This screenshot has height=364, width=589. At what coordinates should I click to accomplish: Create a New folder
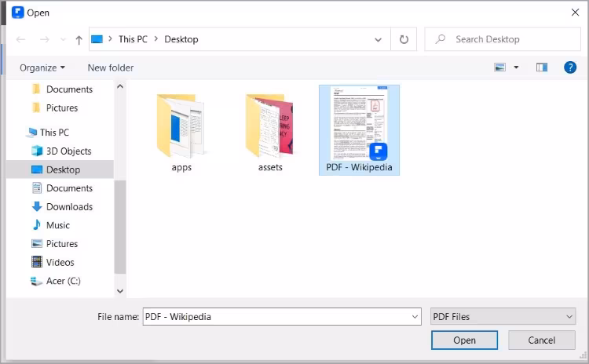pyautogui.click(x=111, y=67)
